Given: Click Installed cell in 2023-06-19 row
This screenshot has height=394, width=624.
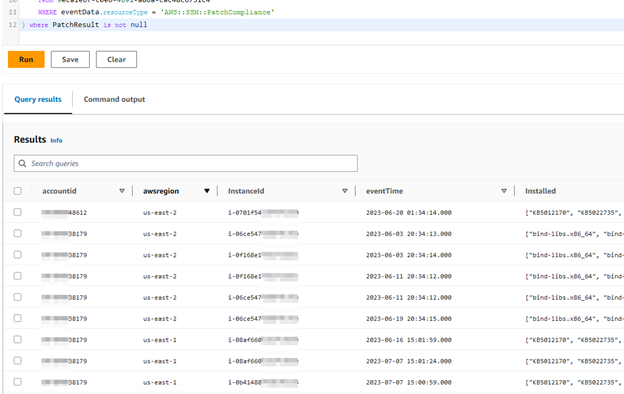Looking at the screenshot, I should pos(574,319).
